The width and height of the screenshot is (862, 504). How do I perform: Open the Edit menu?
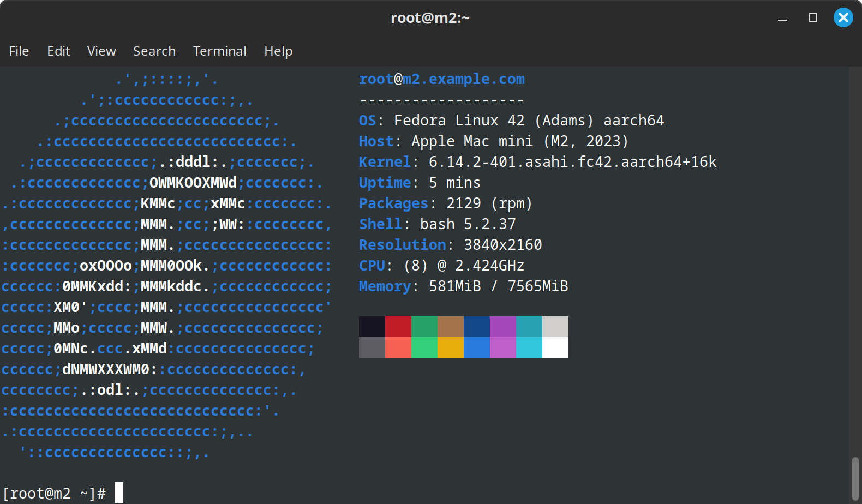(x=58, y=51)
